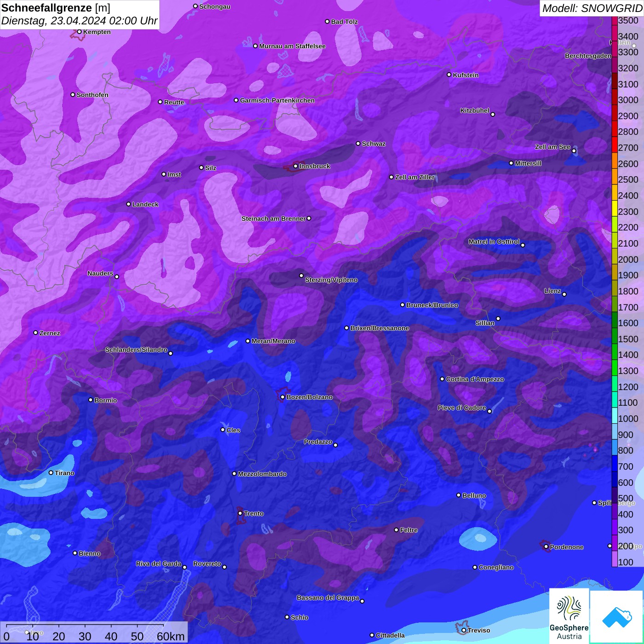Image resolution: width=644 pixels, height=644 pixels.
Task: Click the 'Brixen/Bressanone' label
Action: (380, 328)
